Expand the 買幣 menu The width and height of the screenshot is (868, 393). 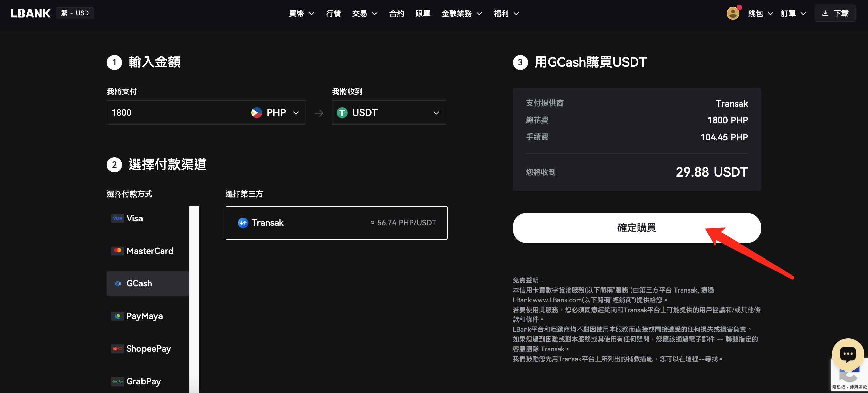(x=301, y=13)
